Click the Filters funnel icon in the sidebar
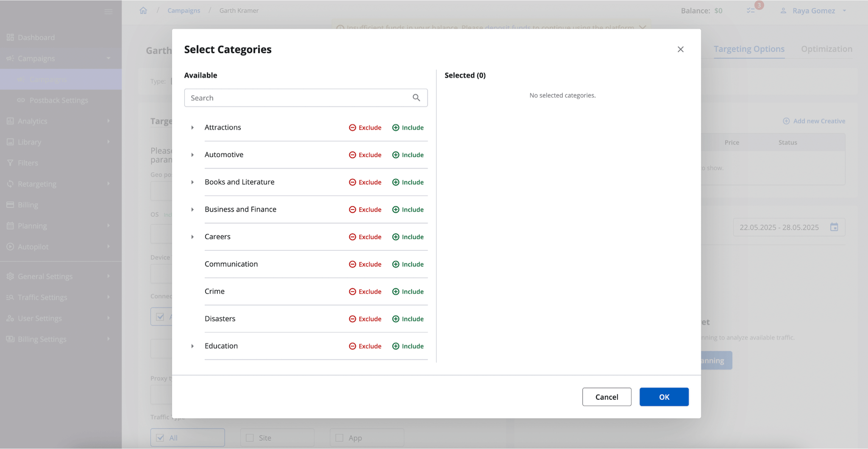 tap(11, 163)
